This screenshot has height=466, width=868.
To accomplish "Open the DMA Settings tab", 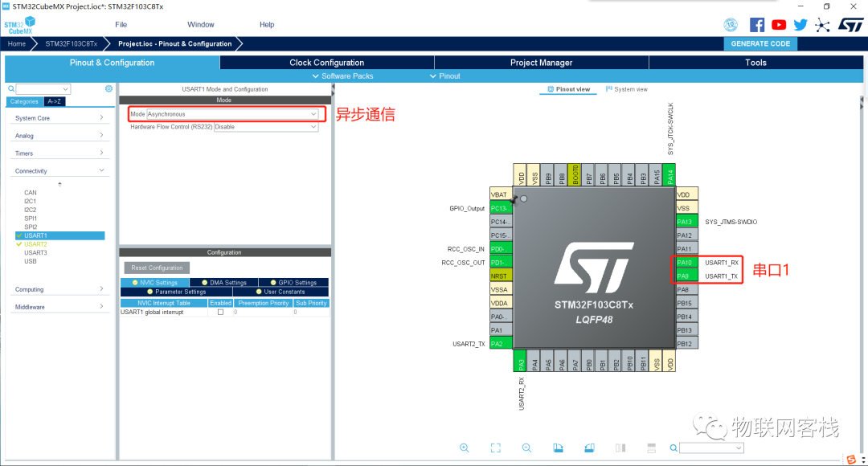I will 223,282.
